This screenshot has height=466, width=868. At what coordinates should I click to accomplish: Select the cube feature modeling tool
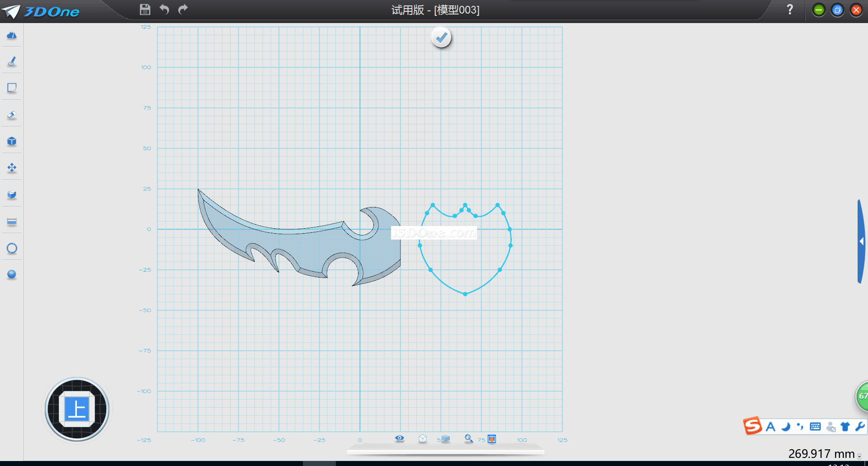click(12, 141)
